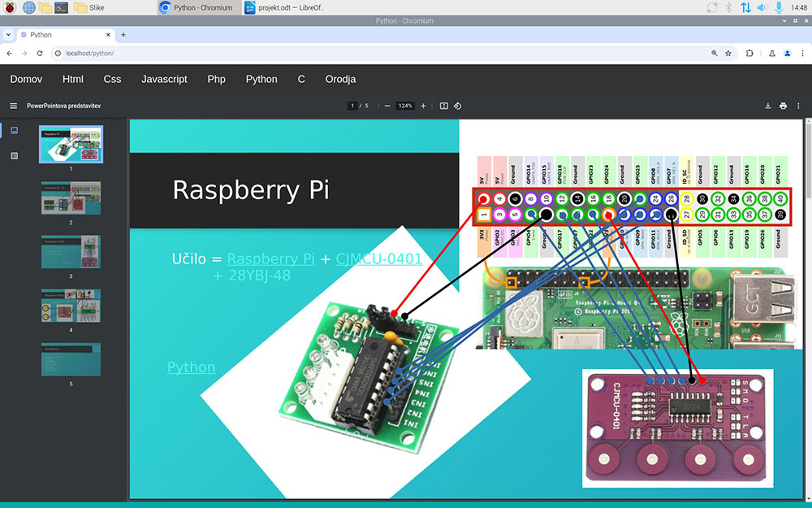Jump to slide thumbnail 3
The width and height of the screenshot is (812, 508).
pyautogui.click(x=71, y=252)
